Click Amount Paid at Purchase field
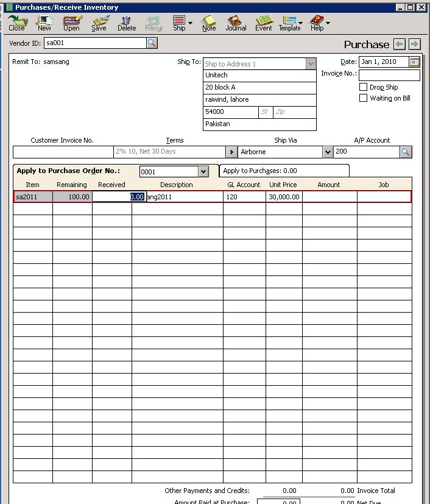Viewport: 430px width, 504px height. pyautogui.click(x=278, y=502)
